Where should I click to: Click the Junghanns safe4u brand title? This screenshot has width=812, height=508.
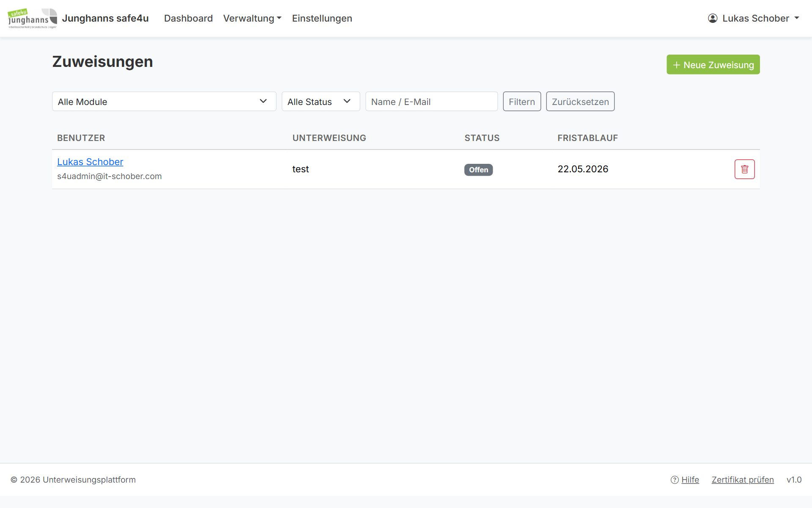coord(105,18)
